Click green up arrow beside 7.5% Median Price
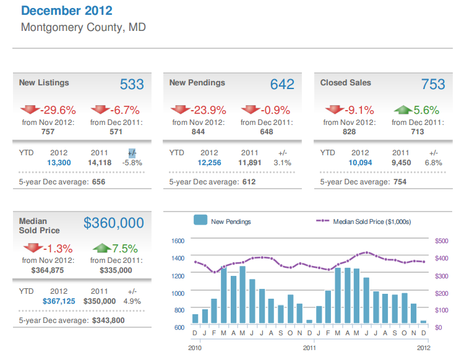459x360 pixels. (x=102, y=248)
